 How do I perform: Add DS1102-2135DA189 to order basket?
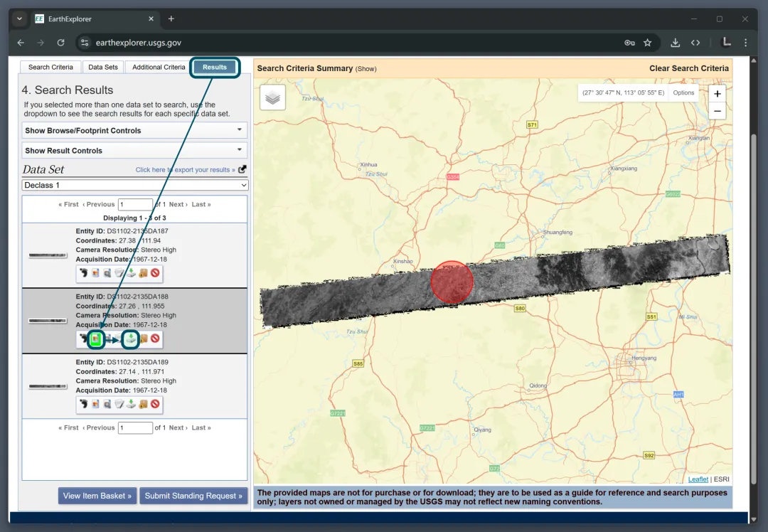[x=143, y=404]
